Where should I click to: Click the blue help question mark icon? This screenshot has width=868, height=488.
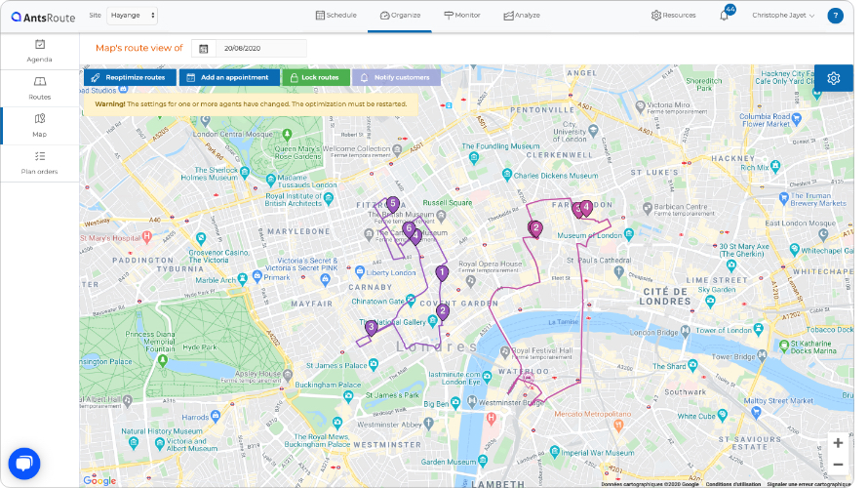click(835, 16)
